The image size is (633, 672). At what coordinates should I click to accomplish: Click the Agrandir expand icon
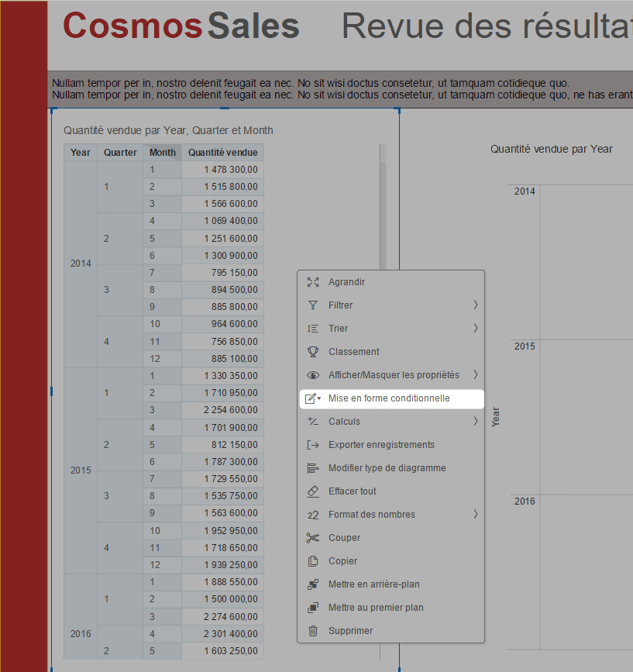point(313,282)
